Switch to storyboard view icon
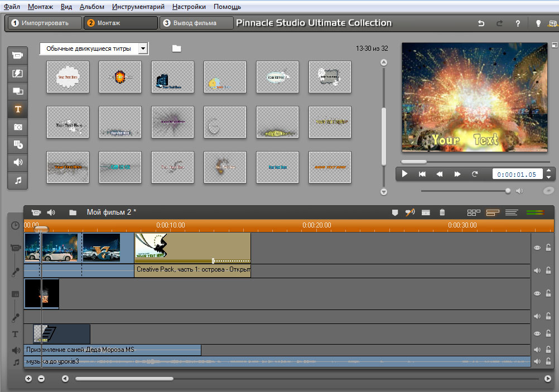This screenshot has height=392, width=559. (x=474, y=212)
